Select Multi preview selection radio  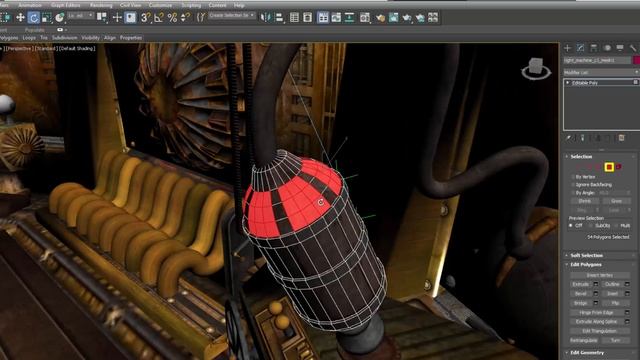[x=616, y=225]
